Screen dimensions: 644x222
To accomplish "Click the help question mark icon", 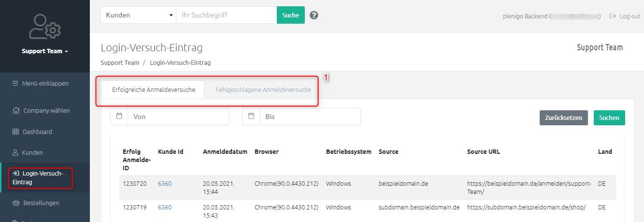I will point(314,15).
